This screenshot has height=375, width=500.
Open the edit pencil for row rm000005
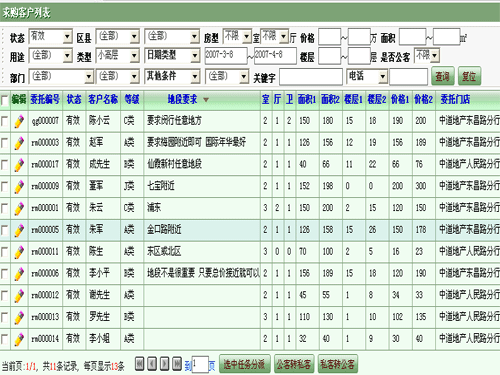point(19,230)
